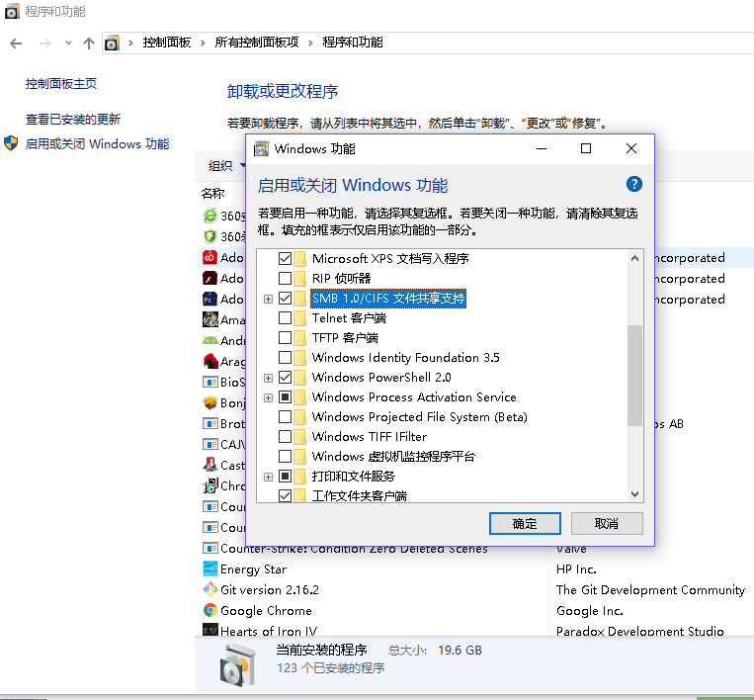Click the 程序和功能 breadcrumb
The height and width of the screenshot is (700, 754).
coord(353,43)
